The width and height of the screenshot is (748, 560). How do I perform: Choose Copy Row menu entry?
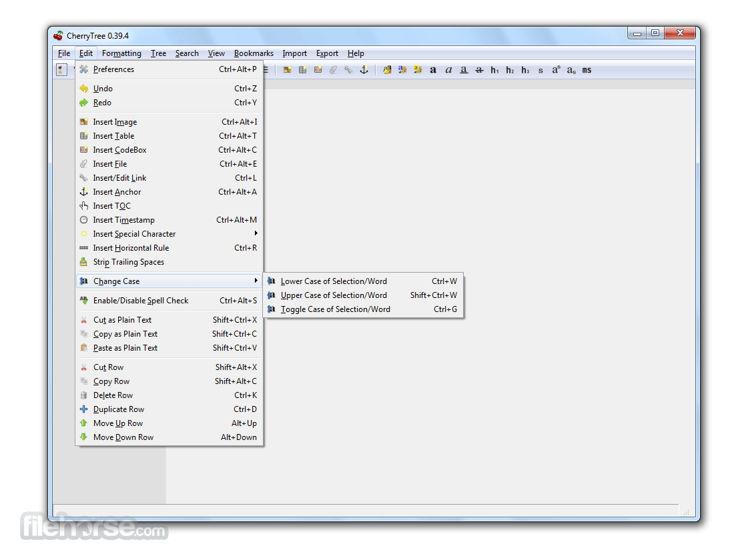[x=169, y=381]
